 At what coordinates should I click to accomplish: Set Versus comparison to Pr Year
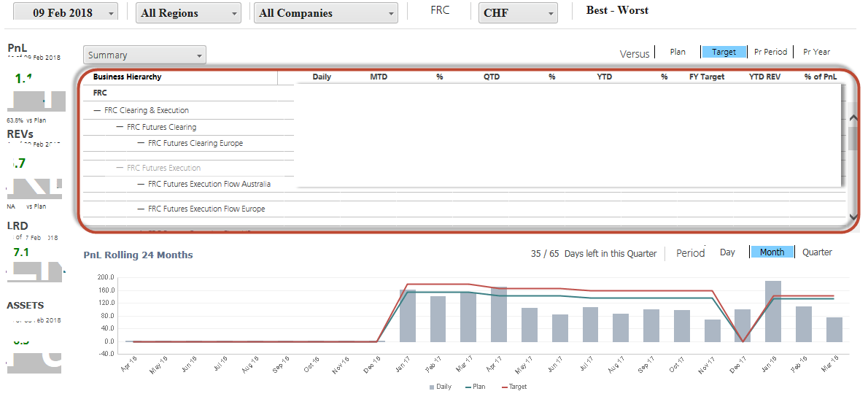816,52
